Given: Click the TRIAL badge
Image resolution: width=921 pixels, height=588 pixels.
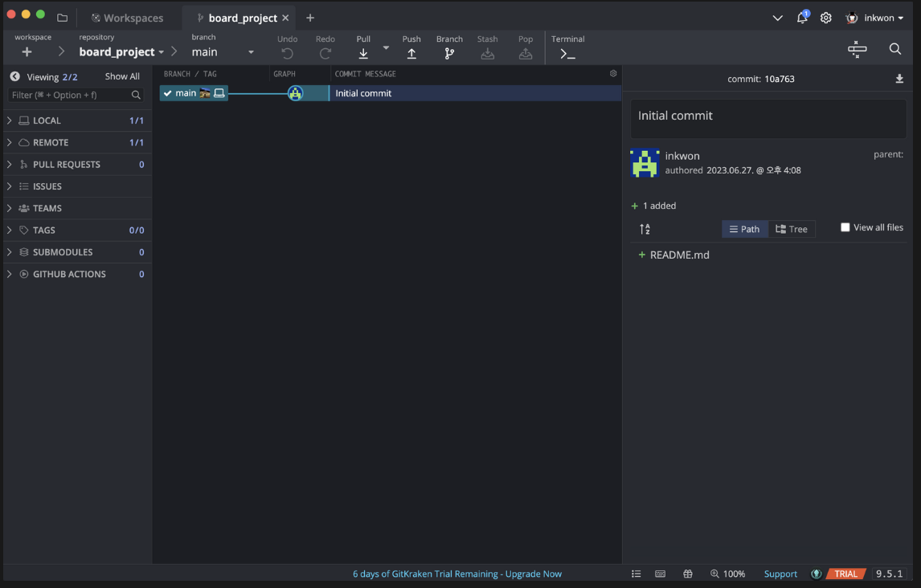Looking at the screenshot, I should click(845, 574).
